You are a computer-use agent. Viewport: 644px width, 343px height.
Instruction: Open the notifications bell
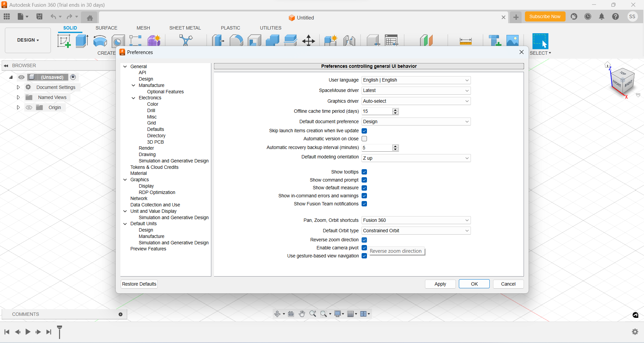pyautogui.click(x=602, y=16)
